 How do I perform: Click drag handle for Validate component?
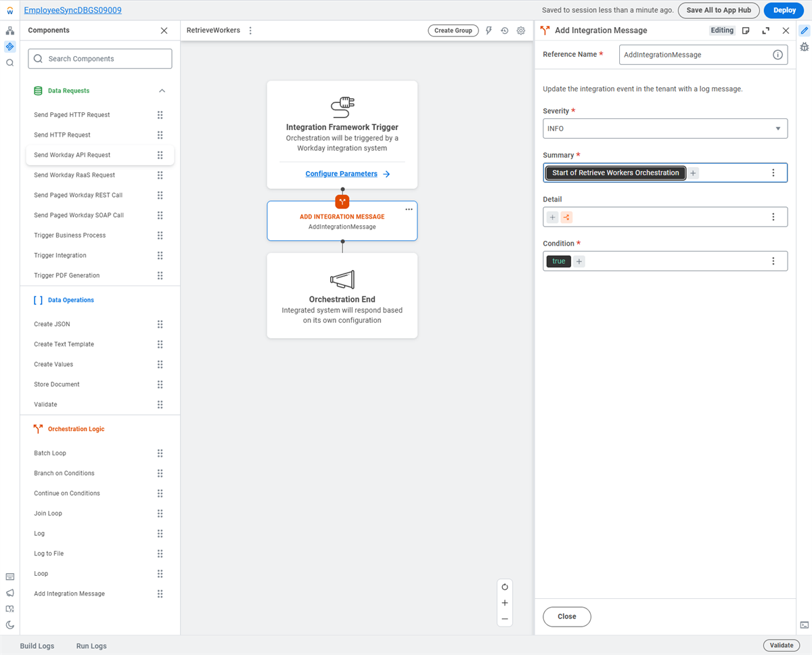(160, 405)
